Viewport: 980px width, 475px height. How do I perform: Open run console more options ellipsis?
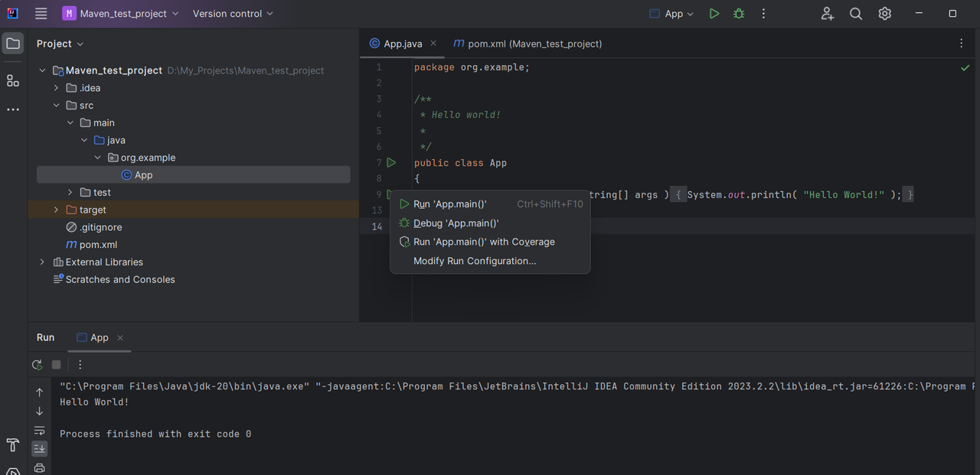(80, 365)
